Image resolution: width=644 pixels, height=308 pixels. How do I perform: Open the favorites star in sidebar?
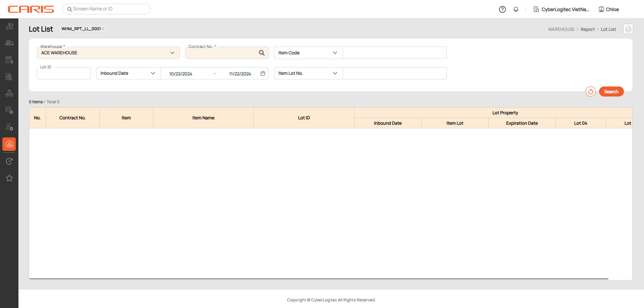tap(9, 178)
